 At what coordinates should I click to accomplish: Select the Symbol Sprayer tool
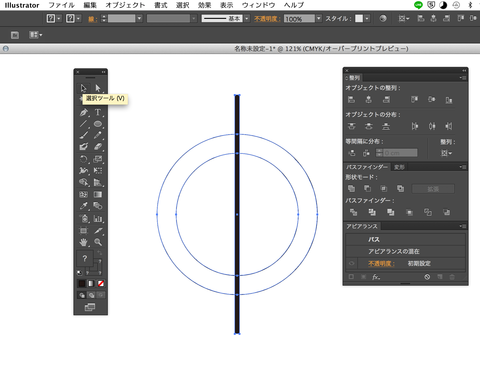point(83,219)
